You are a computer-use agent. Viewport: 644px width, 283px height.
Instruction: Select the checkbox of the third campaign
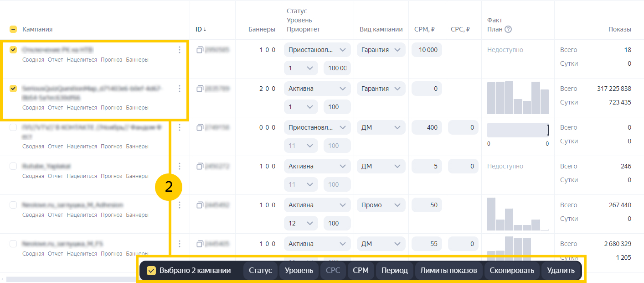coord(13,127)
